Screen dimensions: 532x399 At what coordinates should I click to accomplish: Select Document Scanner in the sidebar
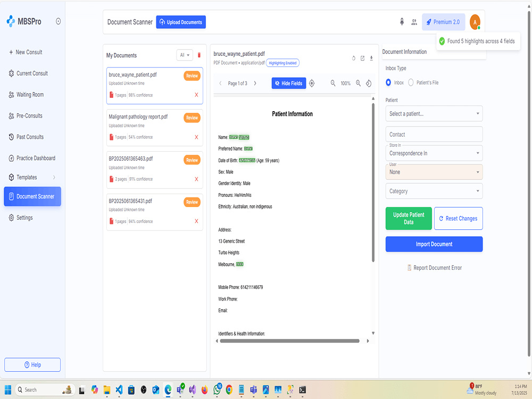pos(32,196)
